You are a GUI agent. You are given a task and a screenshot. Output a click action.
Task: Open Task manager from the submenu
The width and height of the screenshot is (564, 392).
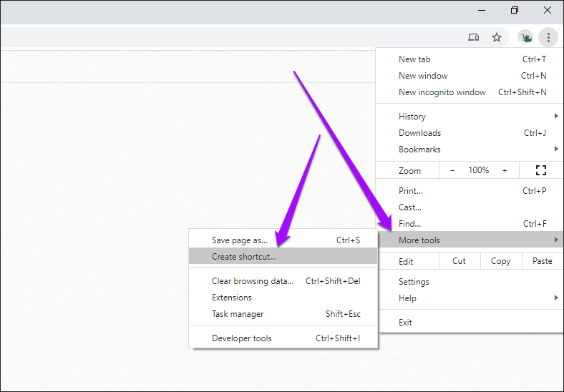click(x=283, y=314)
